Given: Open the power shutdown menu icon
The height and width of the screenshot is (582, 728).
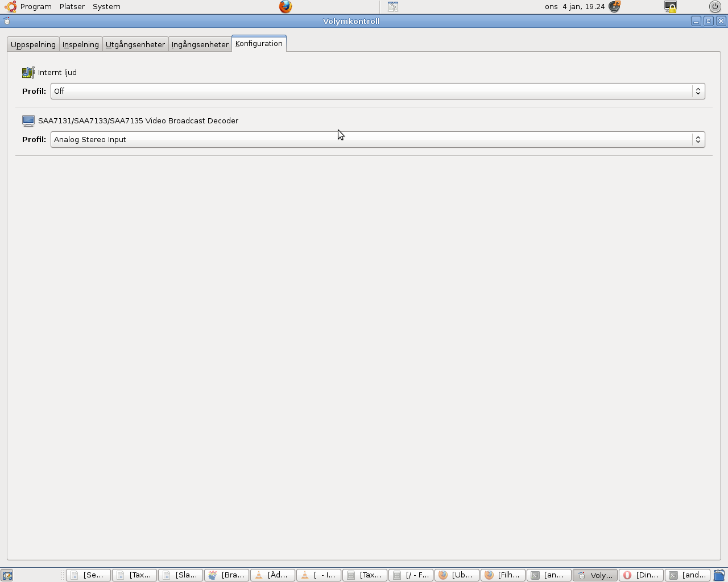Looking at the screenshot, I should click(x=715, y=7).
